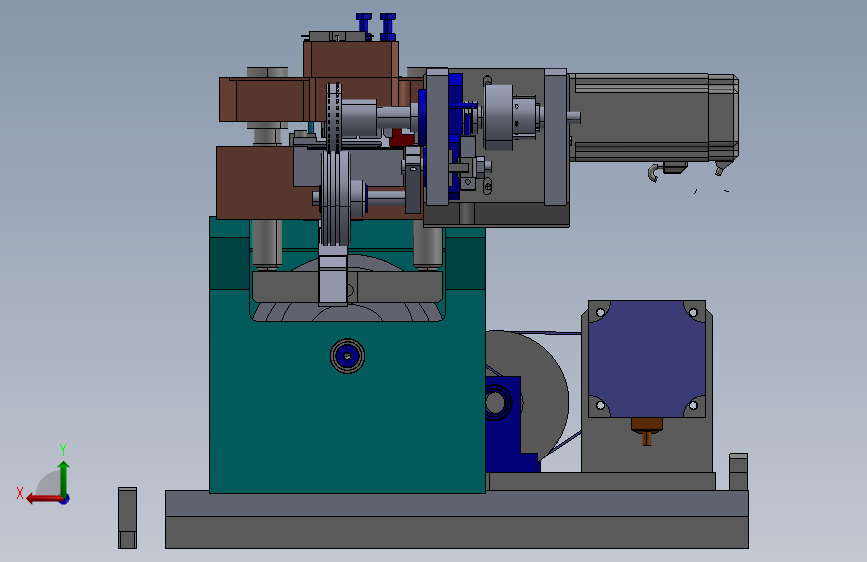867x562 pixels.
Task: Select the gray base plate at bottom
Action: (457, 519)
